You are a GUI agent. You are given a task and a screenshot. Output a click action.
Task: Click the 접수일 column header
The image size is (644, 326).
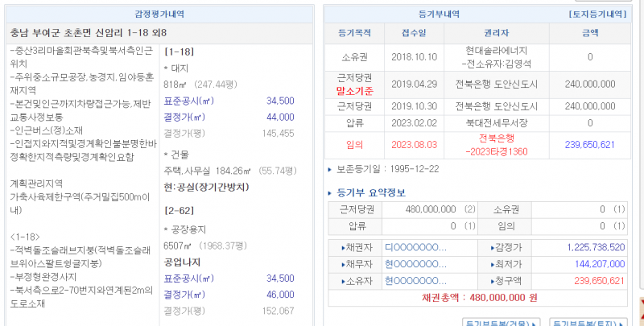(x=407, y=34)
